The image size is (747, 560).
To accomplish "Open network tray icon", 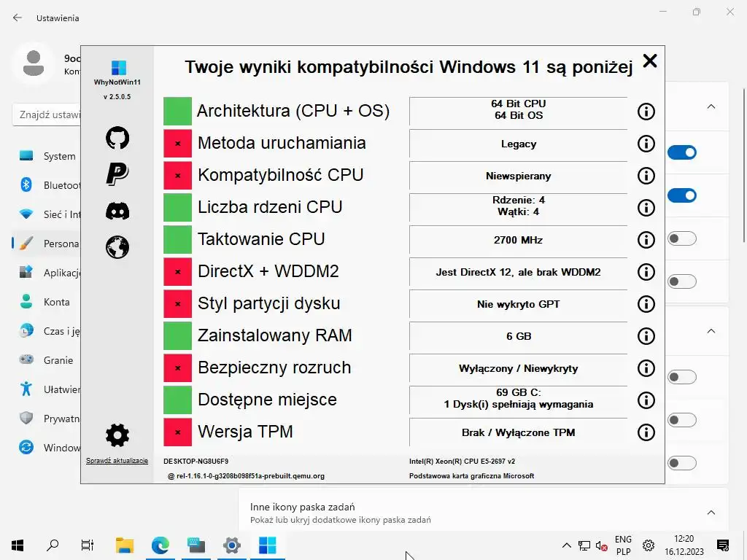I will 584,545.
